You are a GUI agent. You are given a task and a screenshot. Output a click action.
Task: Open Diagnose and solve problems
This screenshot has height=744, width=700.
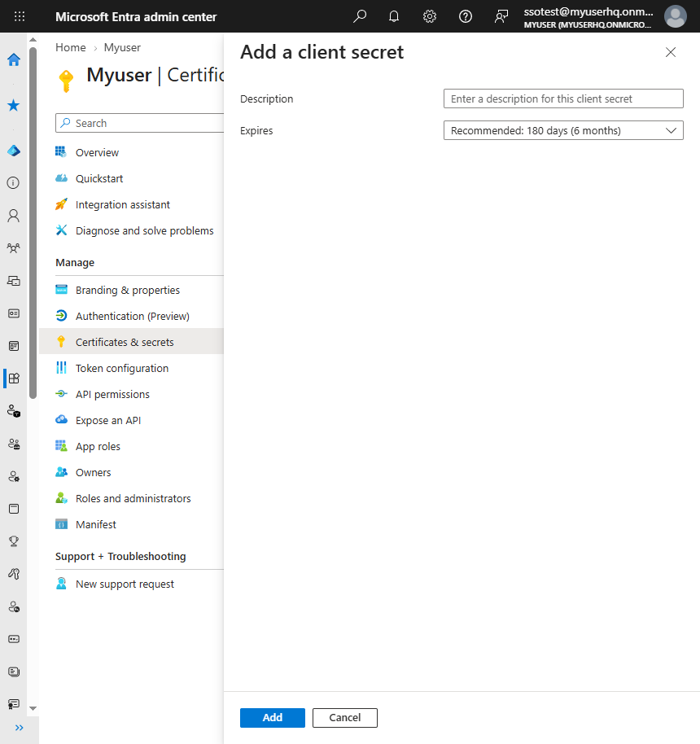click(144, 231)
